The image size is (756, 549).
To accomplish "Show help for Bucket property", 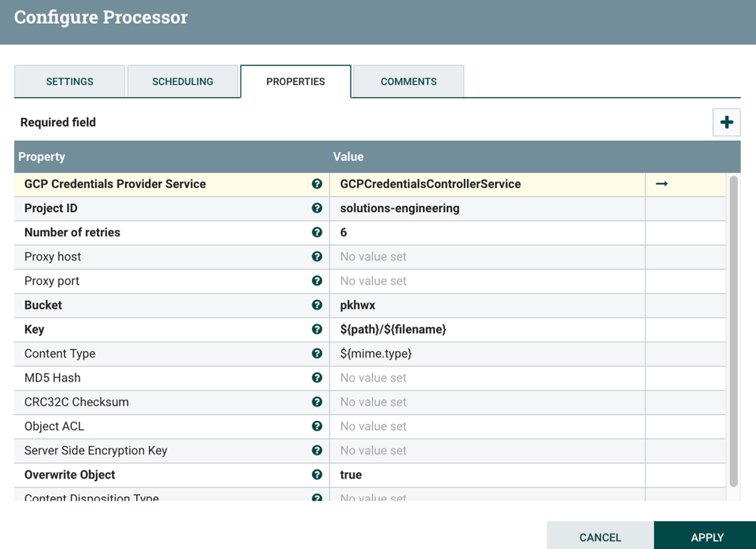I will [x=317, y=305].
